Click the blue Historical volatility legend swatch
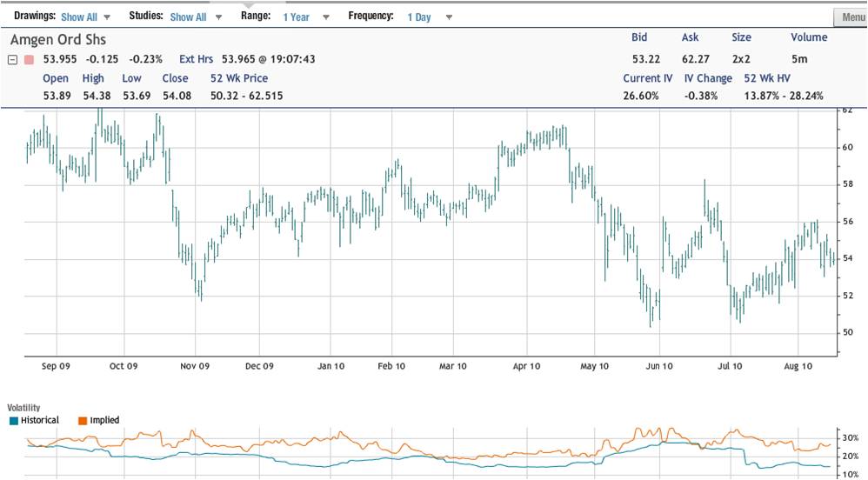868x480 pixels. tap(14, 421)
